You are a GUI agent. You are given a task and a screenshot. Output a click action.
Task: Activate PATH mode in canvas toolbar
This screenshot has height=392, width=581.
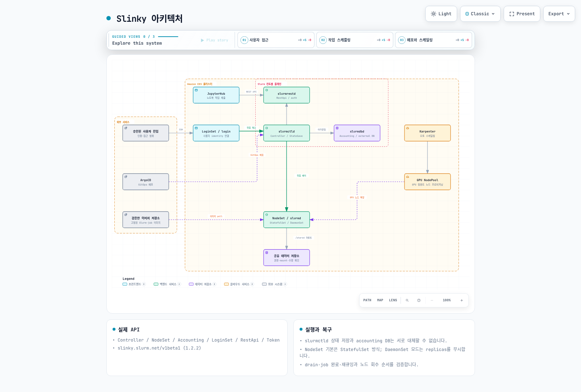point(367,300)
